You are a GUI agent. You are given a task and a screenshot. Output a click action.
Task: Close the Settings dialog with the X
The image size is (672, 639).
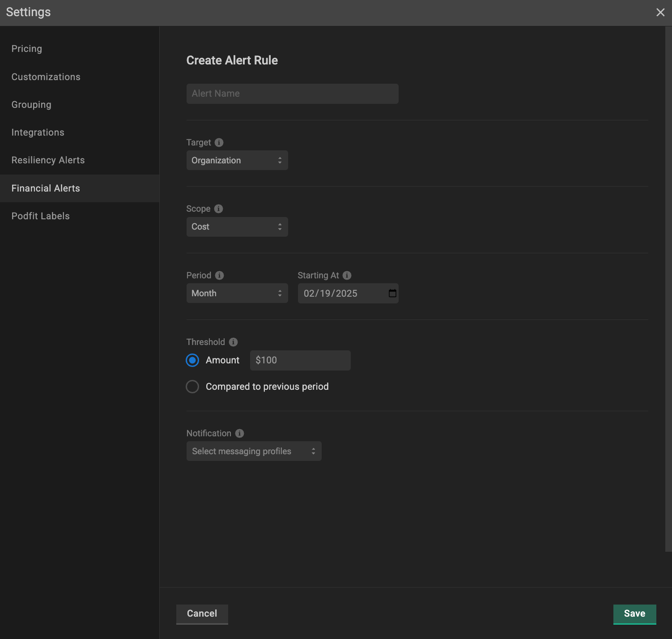point(660,13)
